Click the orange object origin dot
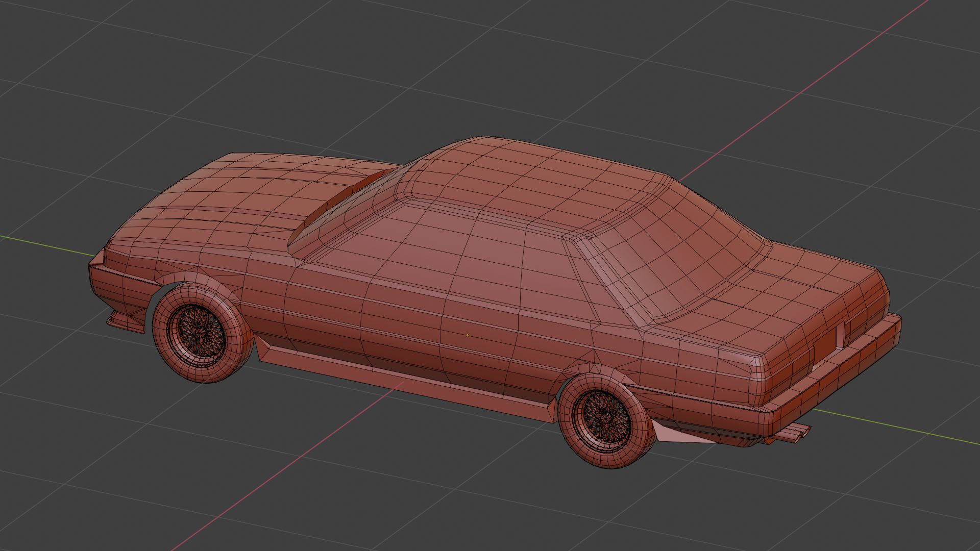 [x=467, y=335]
